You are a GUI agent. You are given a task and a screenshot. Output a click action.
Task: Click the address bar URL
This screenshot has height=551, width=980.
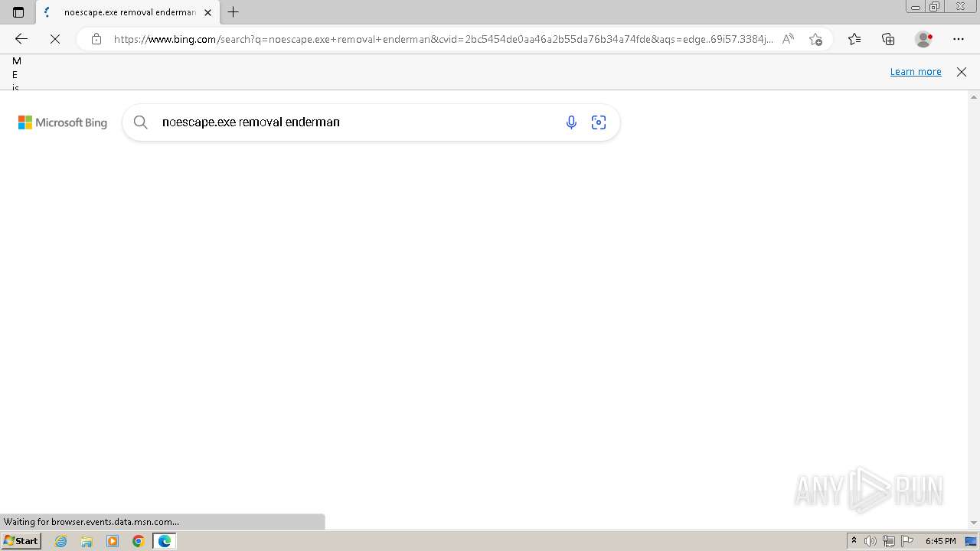[443, 39]
